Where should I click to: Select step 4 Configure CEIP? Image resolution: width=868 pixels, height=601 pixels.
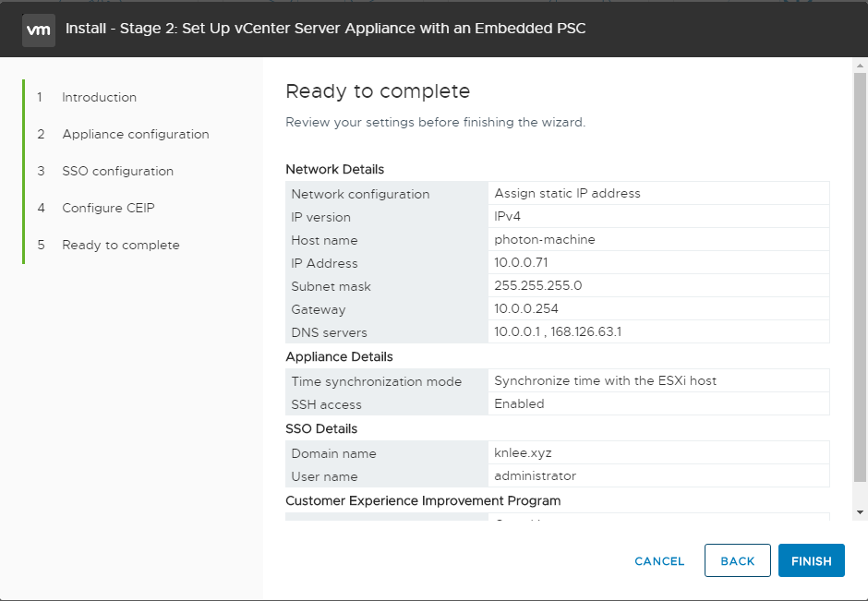click(x=108, y=208)
